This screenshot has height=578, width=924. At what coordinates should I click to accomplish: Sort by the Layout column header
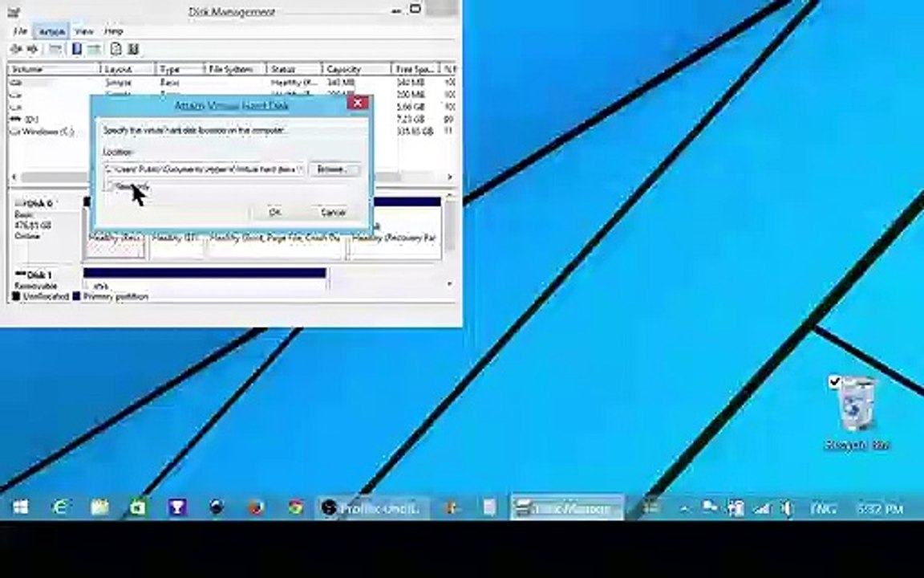(x=128, y=70)
